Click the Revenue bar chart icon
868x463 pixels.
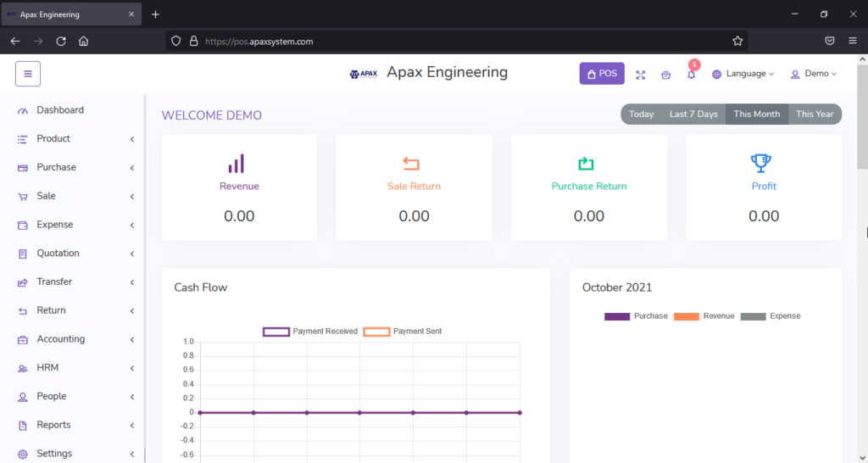[x=236, y=164]
